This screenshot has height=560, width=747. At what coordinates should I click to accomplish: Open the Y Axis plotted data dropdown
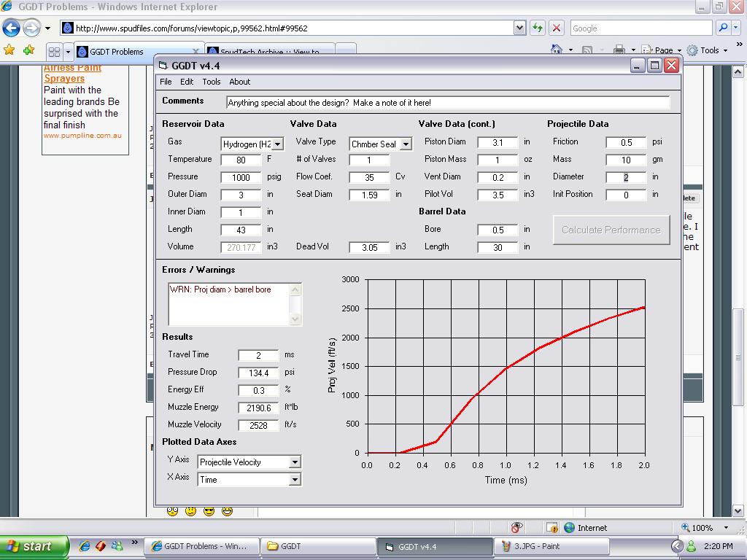click(x=295, y=462)
